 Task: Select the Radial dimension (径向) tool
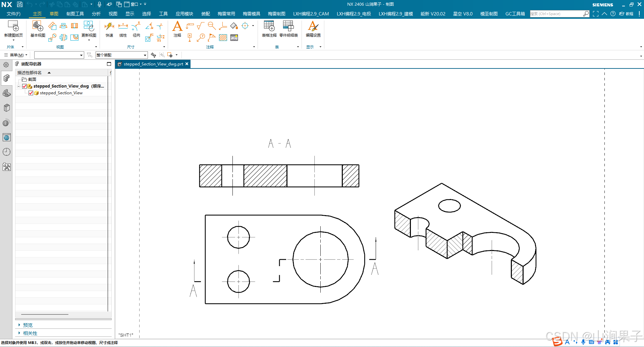point(137,29)
